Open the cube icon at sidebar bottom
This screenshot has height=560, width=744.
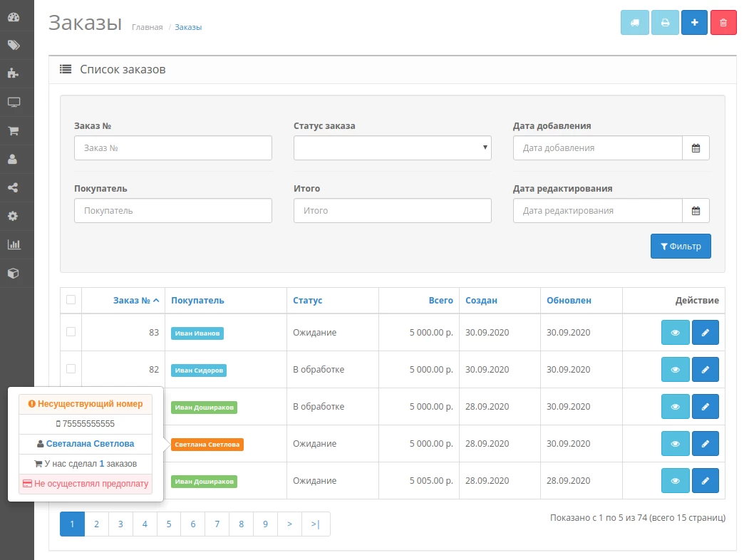pyautogui.click(x=14, y=273)
